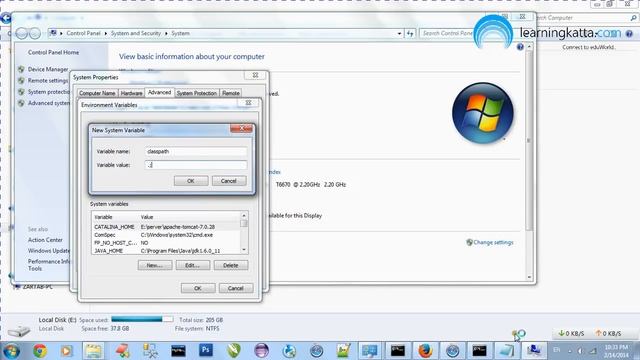
Task: Click the Variable name field containing classpath
Action: [196, 151]
